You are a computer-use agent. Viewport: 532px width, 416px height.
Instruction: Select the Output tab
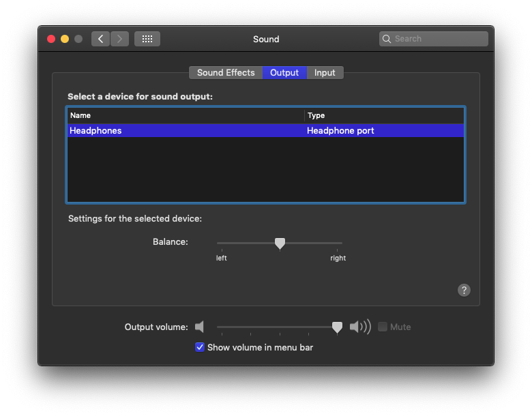tap(284, 72)
